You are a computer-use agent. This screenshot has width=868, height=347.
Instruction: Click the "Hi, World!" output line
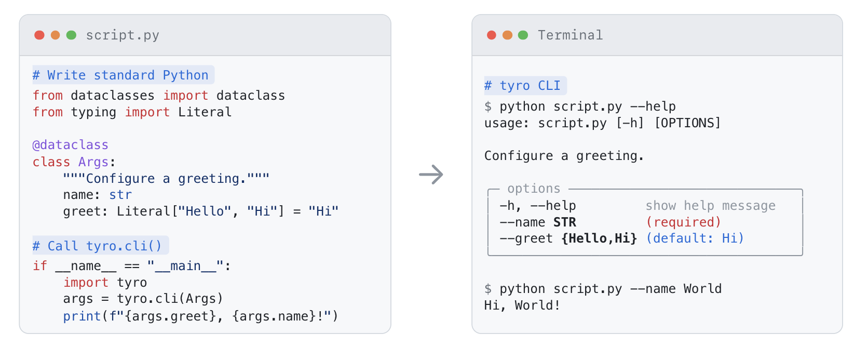(522, 305)
